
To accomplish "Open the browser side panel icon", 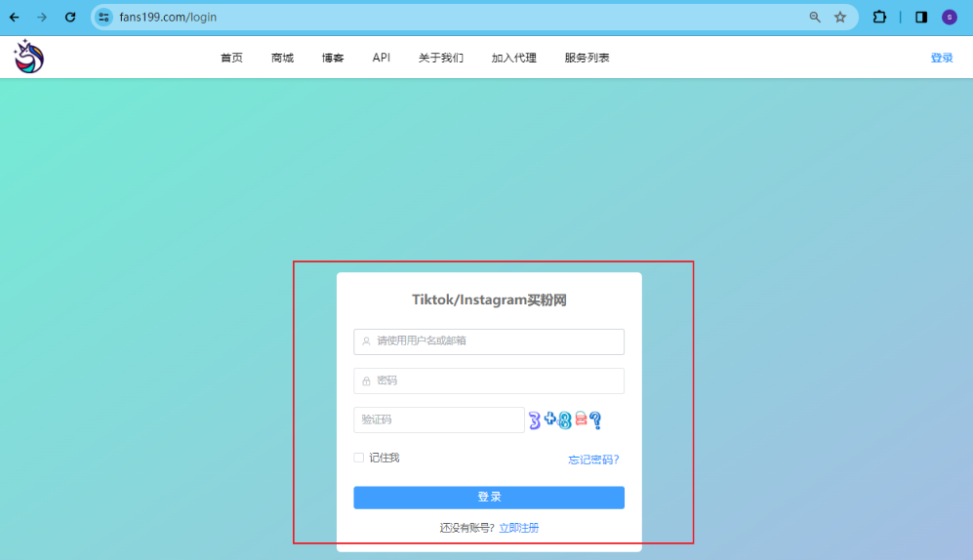I will pos(921,18).
